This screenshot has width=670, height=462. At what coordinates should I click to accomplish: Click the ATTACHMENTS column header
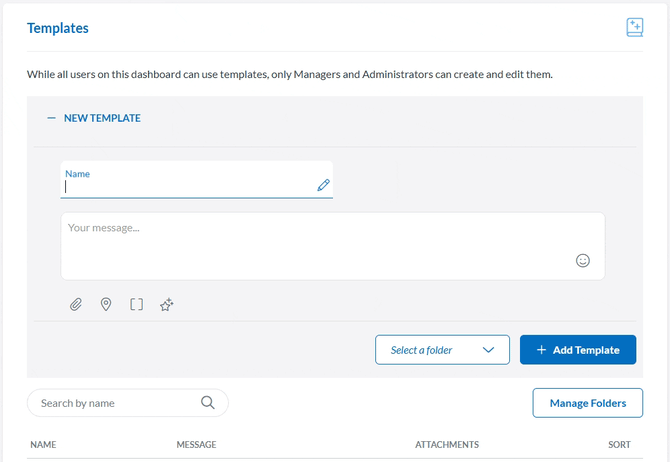click(447, 445)
